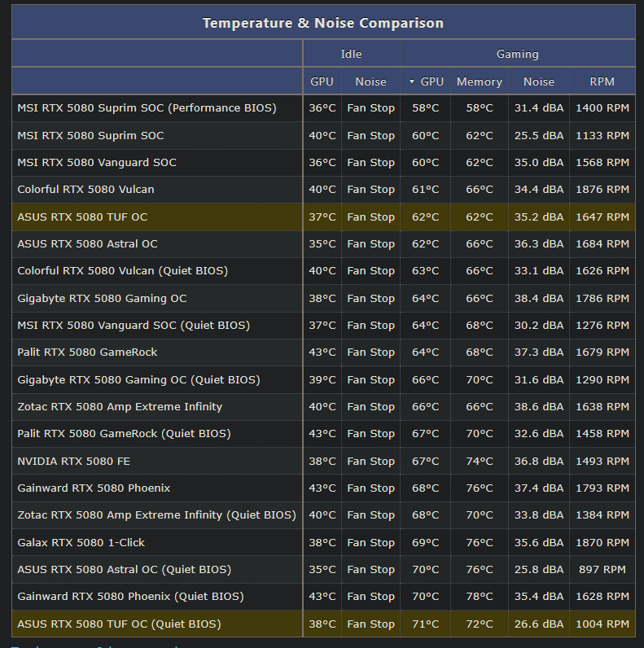Select ASUS RTX 5080 TUF OC (Quiet BIOS)
This screenshot has height=648, width=644.
click(x=119, y=624)
